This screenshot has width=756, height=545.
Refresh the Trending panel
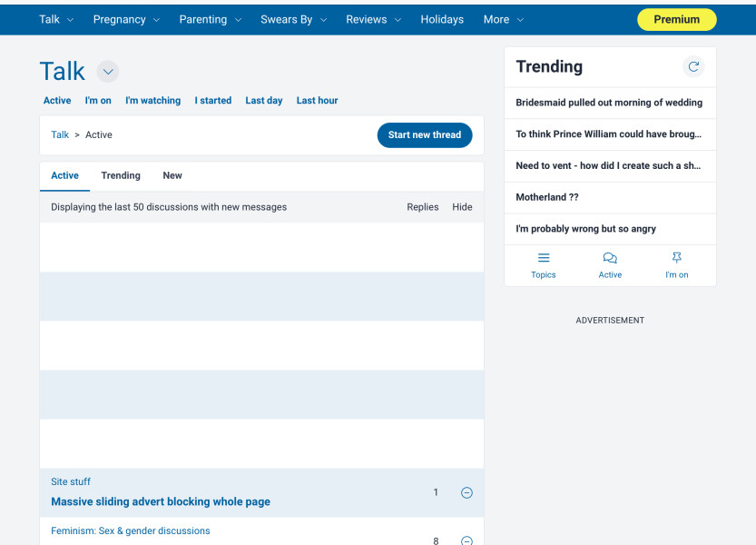click(x=693, y=66)
